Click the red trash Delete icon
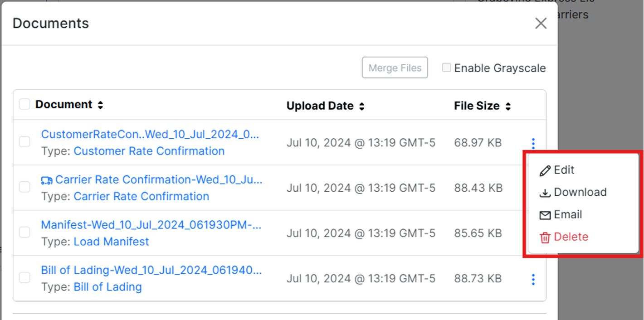This screenshot has height=320, width=644. point(545,238)
